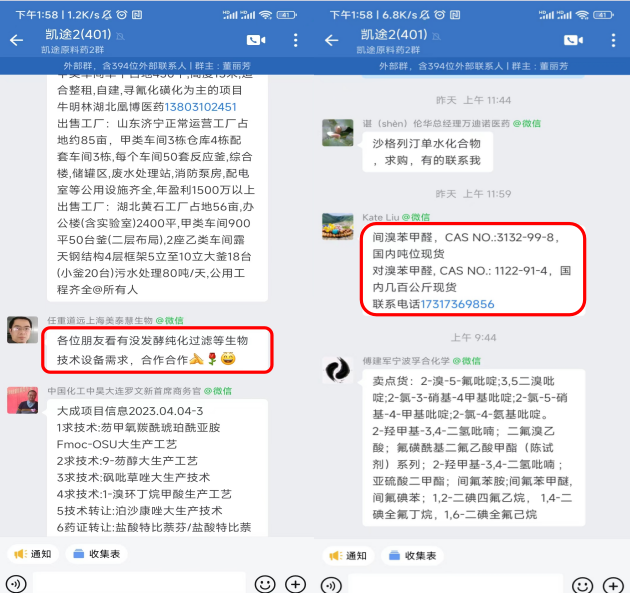
Task: Open the three-dot menu in left chat
Action: point(295,40)
